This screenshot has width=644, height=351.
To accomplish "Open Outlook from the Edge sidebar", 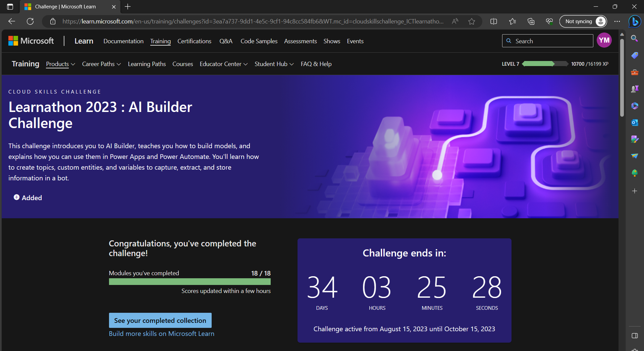I will tap(635, 123).
